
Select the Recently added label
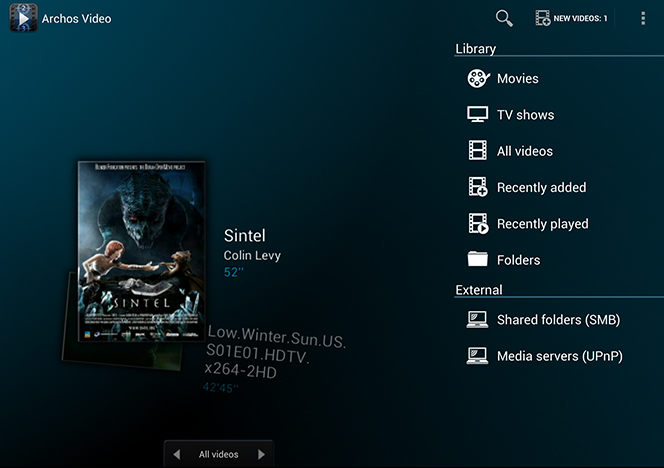pos(542,188)
